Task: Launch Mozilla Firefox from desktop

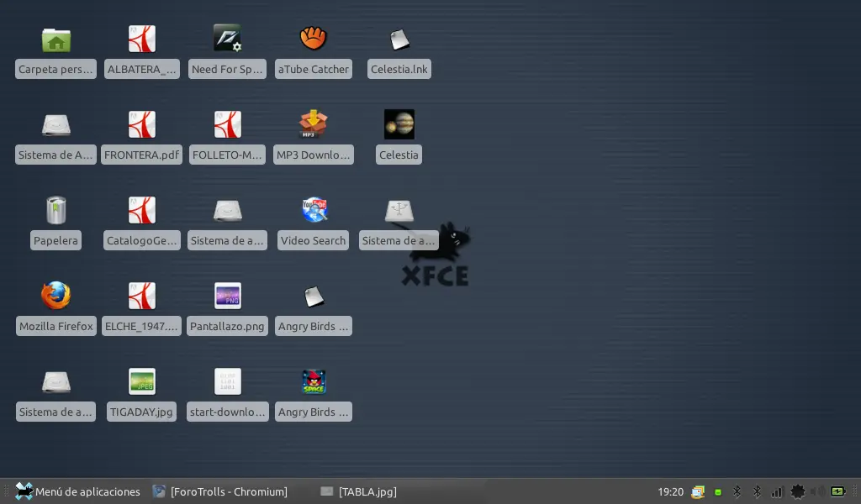Action: pyautogui.click(x=56, y=296)
